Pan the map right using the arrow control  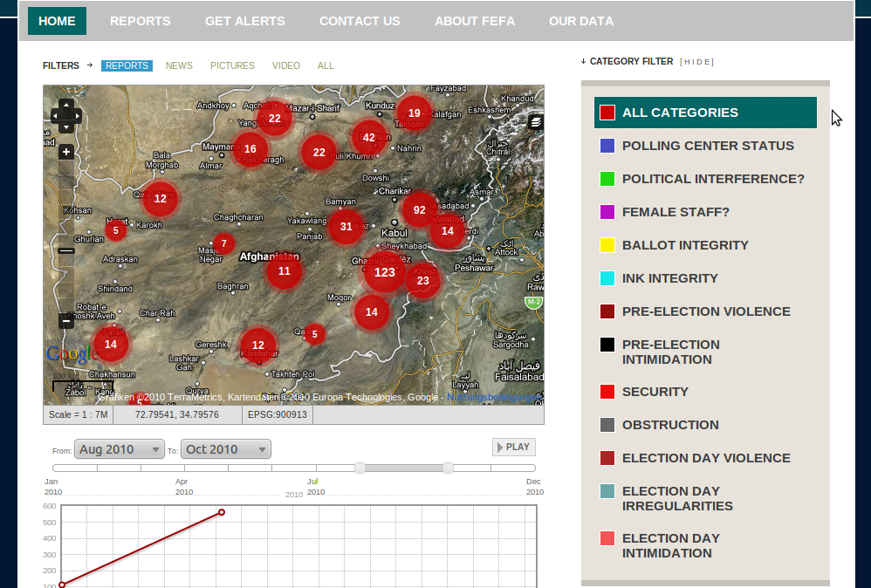76,115
